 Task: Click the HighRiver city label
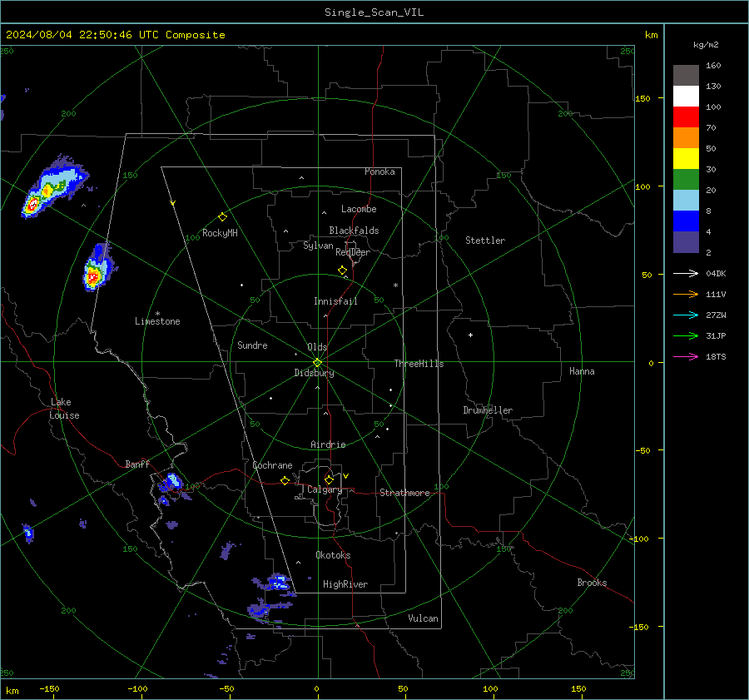coord(345,584)
